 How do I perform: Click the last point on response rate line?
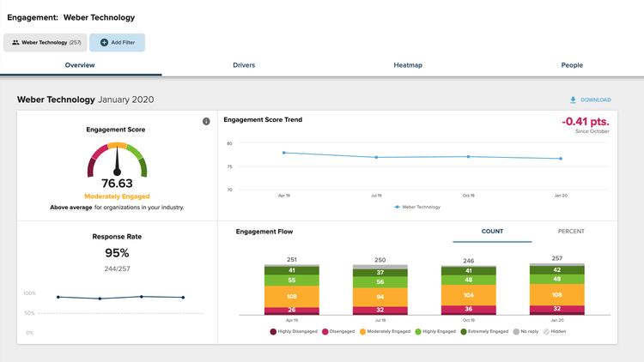[x=183, y=297]
